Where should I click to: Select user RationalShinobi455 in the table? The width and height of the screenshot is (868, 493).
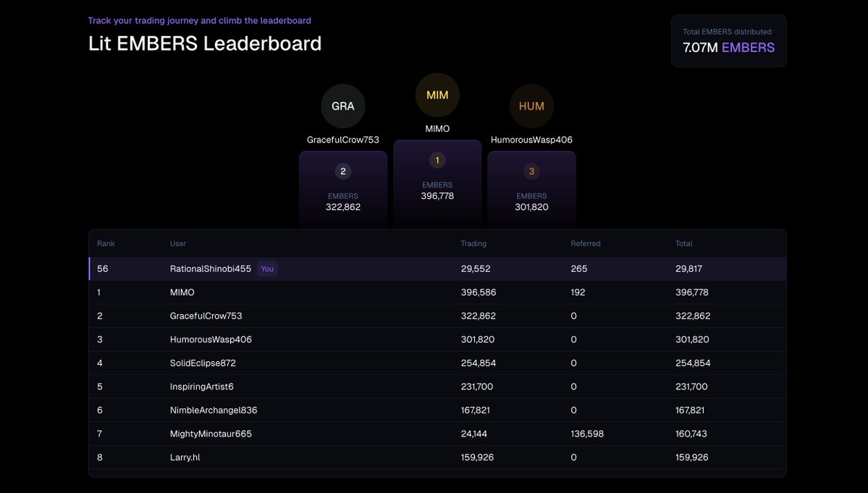coord(211,269)
